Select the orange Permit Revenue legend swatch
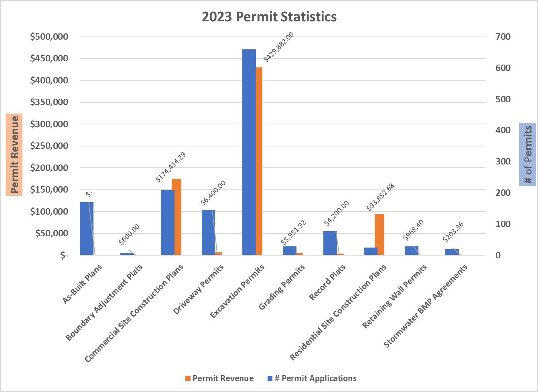This screenshot has height=392, width=538. 188,378
